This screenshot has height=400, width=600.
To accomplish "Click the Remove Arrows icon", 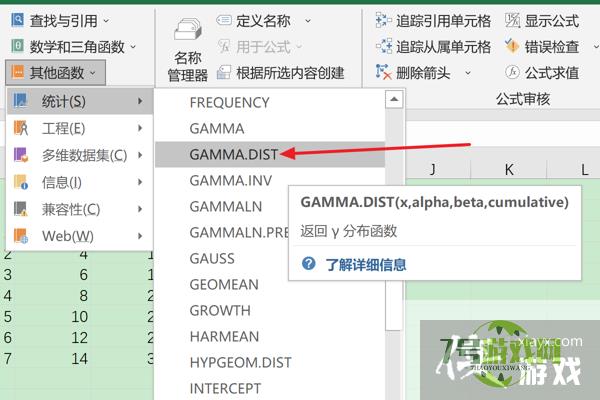I will (x=383, y=72).
